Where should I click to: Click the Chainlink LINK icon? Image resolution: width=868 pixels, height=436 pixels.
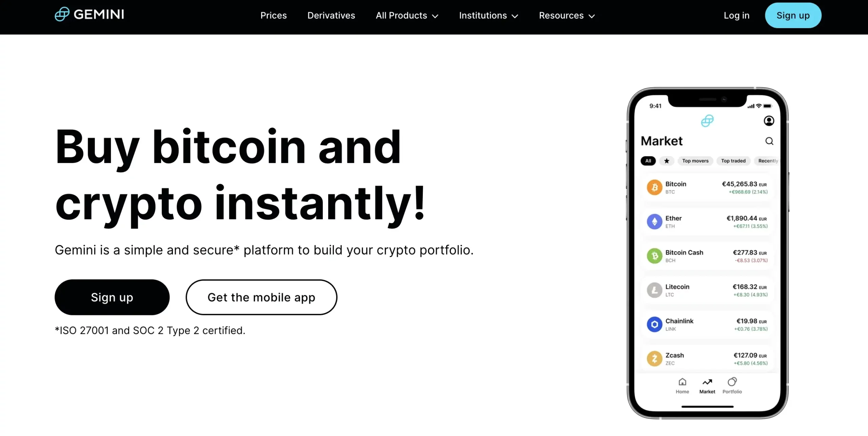point(654,324)
